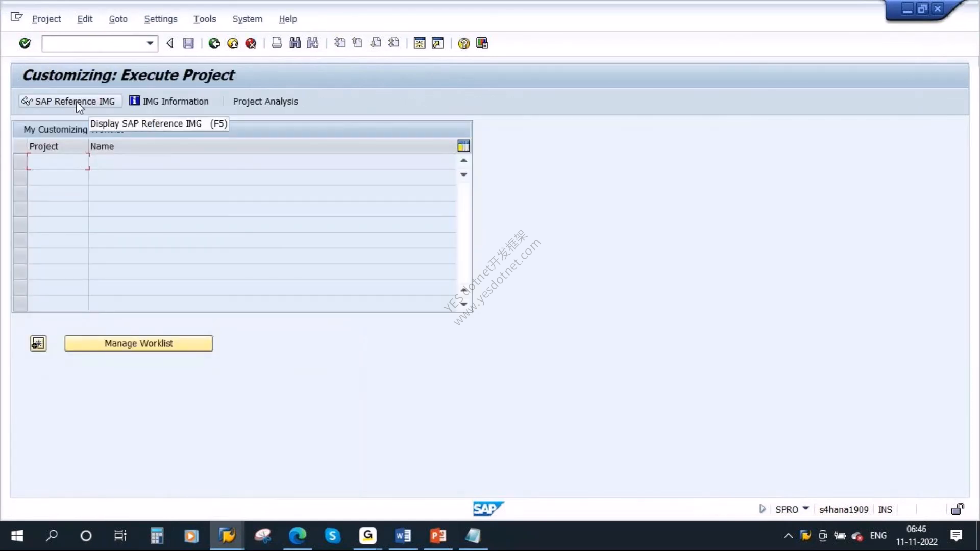Open Skype from taskbar
Image resolution: width=980 pixels, height=551 pixels.
point(333,536)
